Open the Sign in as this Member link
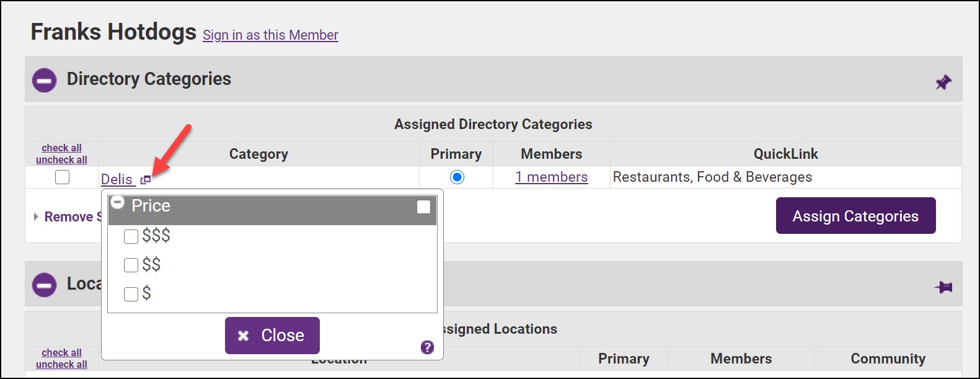 tap(270, 35)
